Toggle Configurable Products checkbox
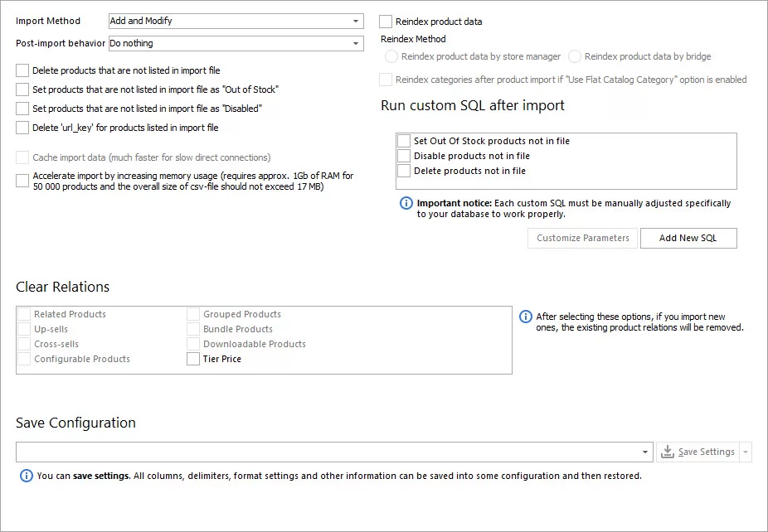 24,359
